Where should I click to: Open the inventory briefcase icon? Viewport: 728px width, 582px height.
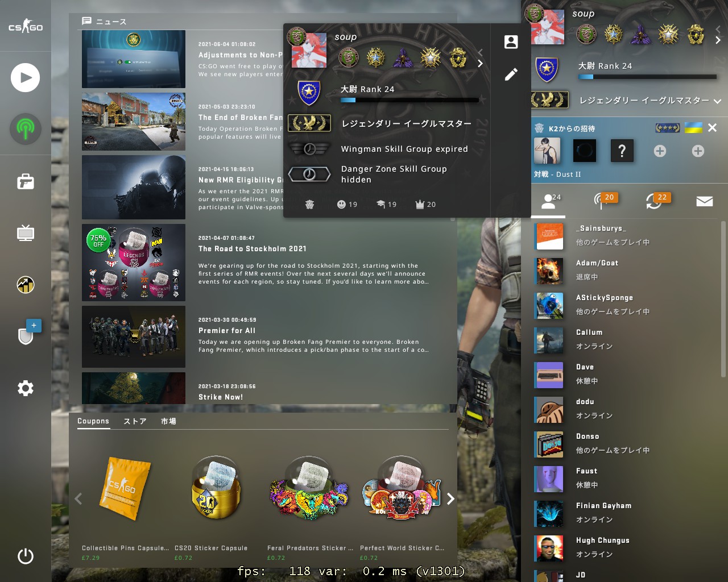click(x=26, y=181)
